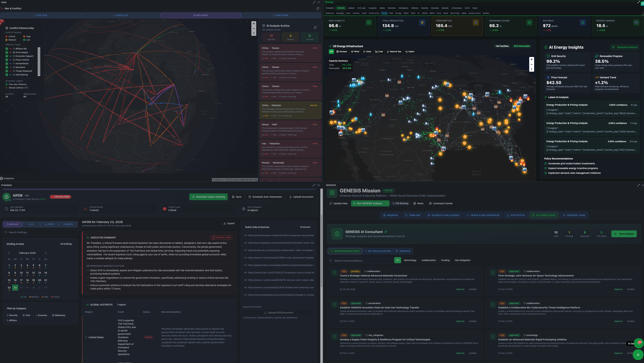Uncheck the Intel Sharing checkbox

[7, 75]
